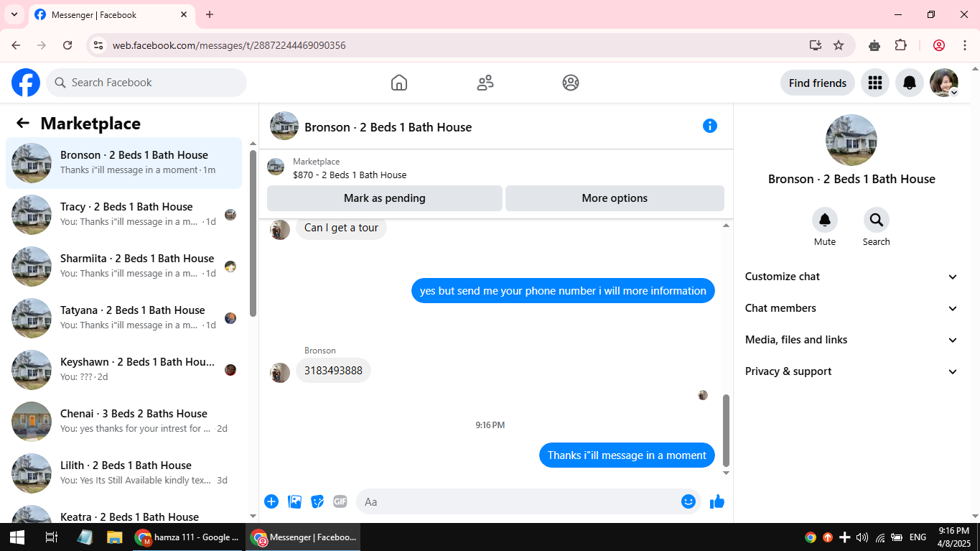
Task: Open Tatyana 2 Beds 1 Bath House chat
Action: click(x=124, y=318)
